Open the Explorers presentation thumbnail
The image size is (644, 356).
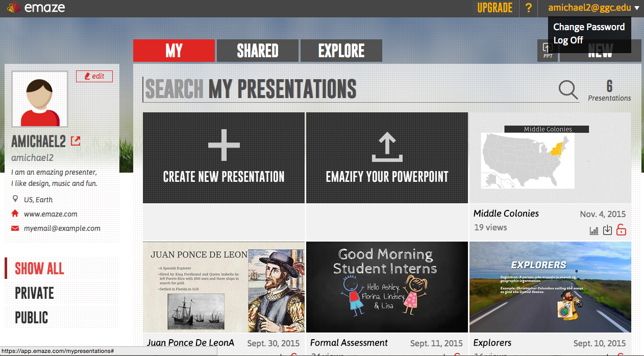550,287
